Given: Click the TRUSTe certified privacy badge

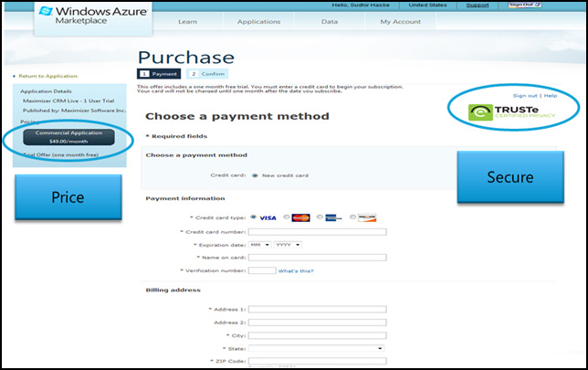Looking at the screenshot, I should [x=511, y=112].
